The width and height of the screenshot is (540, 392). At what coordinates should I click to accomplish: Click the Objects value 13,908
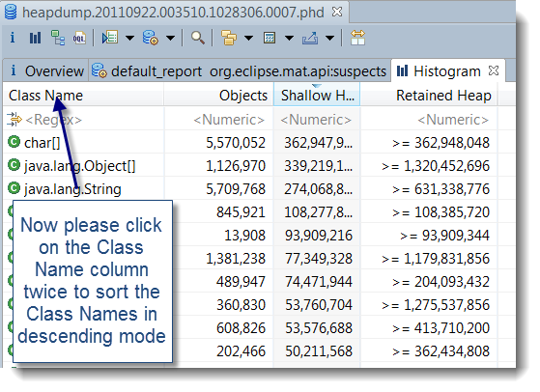[244, 236]
